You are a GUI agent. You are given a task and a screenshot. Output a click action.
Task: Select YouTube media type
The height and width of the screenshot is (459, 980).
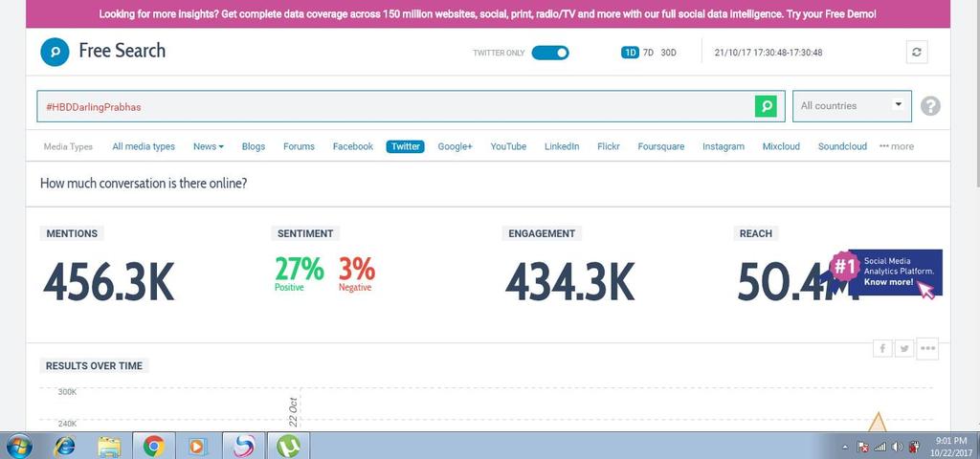[508, 146]
